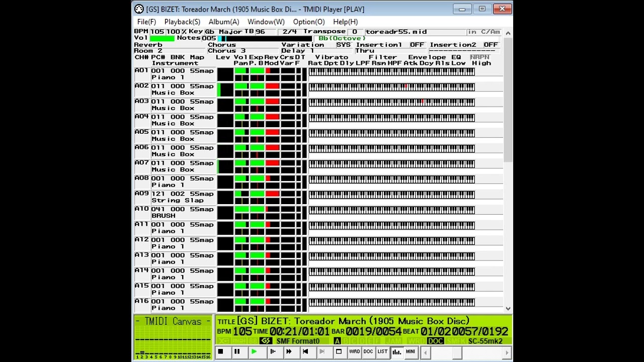This screenshot has width=644, height=362.
Task: Toggle the level meter bars icon
Action: pyautogui.click(x=396, y=352)
